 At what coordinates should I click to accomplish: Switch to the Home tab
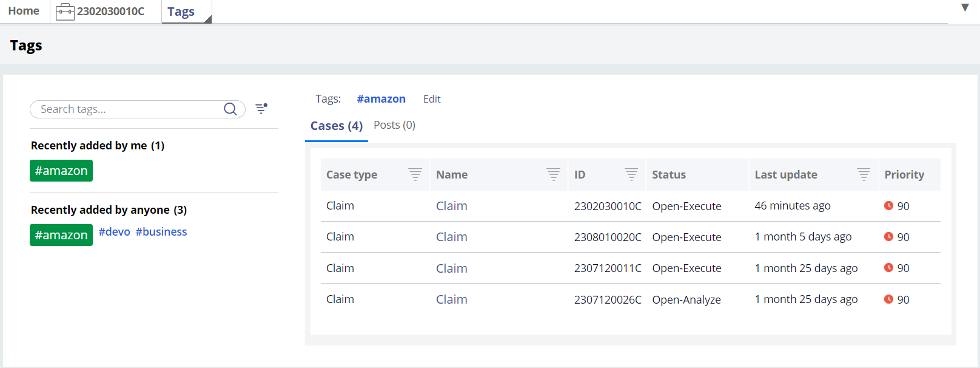24,11
